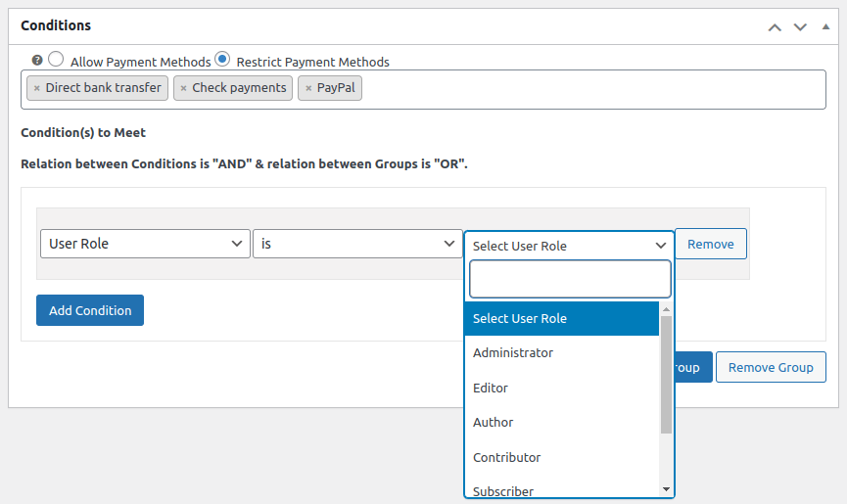Move Conditions panel down
Screen dimensions: 847x504
click(x=800, y=26)
